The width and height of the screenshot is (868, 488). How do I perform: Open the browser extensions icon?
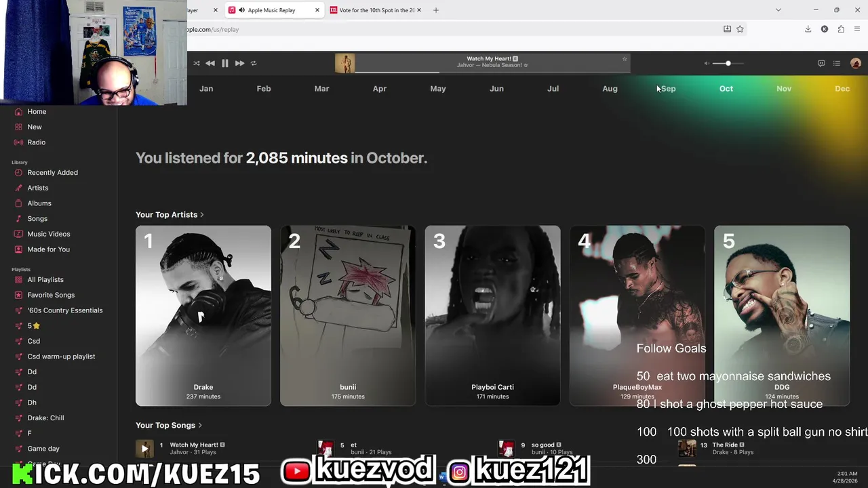841,29
